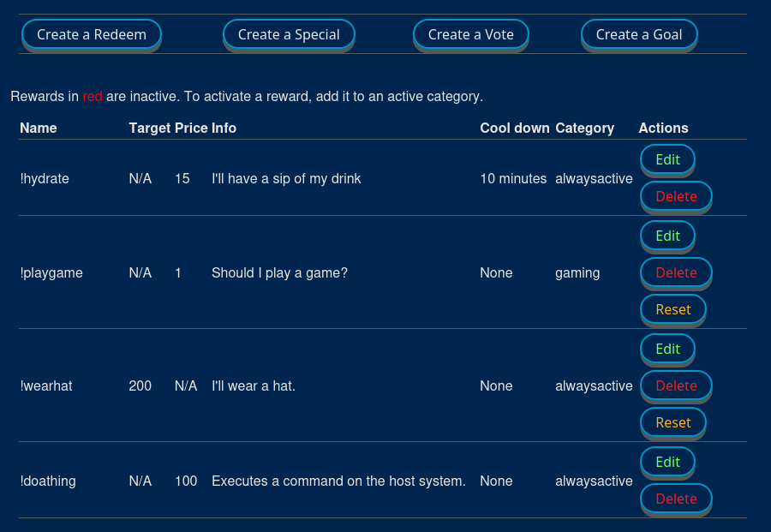Edit the !doathing reward

pyautogui.click(x=667, y=462)
